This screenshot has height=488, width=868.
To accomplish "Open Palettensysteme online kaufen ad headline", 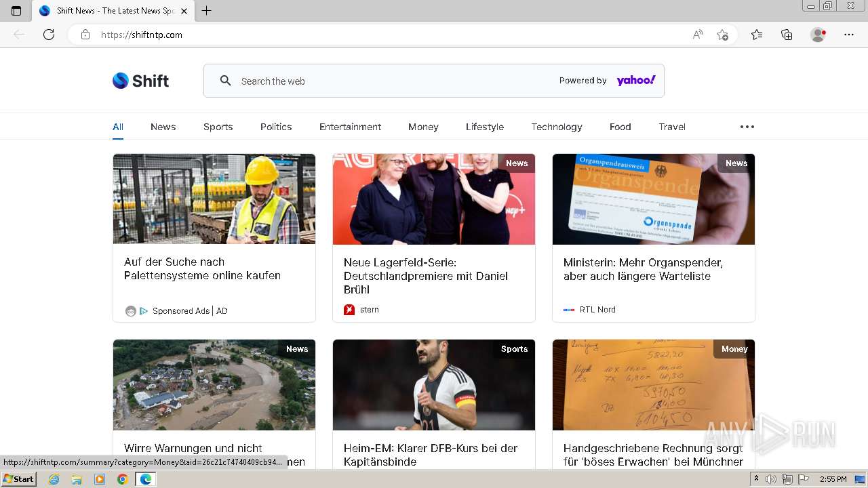I will click(202, 268).
